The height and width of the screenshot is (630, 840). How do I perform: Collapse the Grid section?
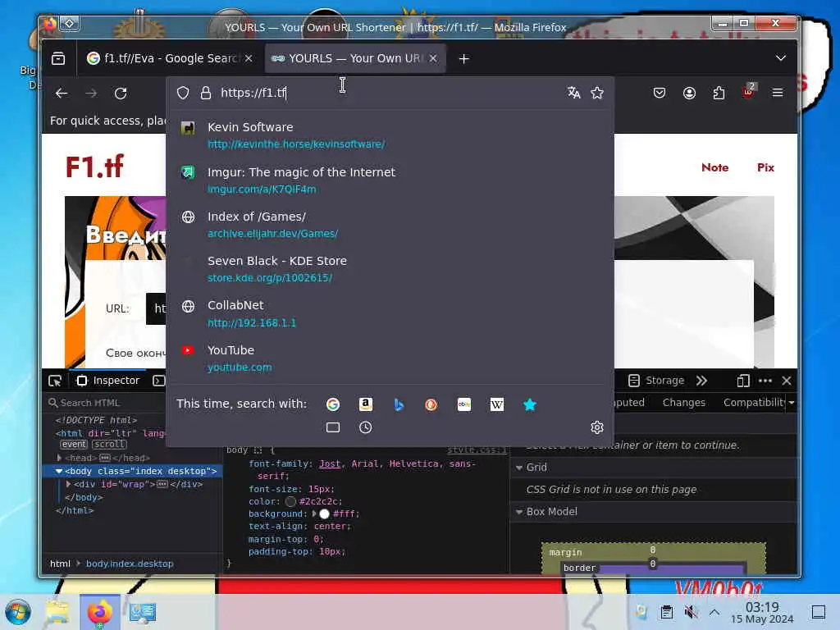click(518, 468)
